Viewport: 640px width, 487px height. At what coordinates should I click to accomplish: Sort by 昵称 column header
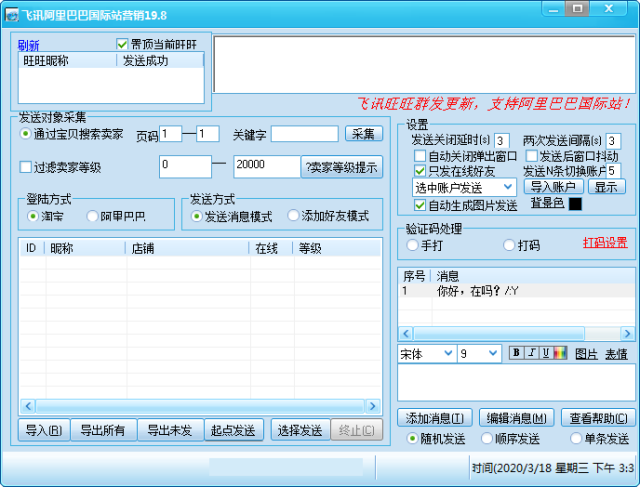pyautogui.click(x=84, y=248)
